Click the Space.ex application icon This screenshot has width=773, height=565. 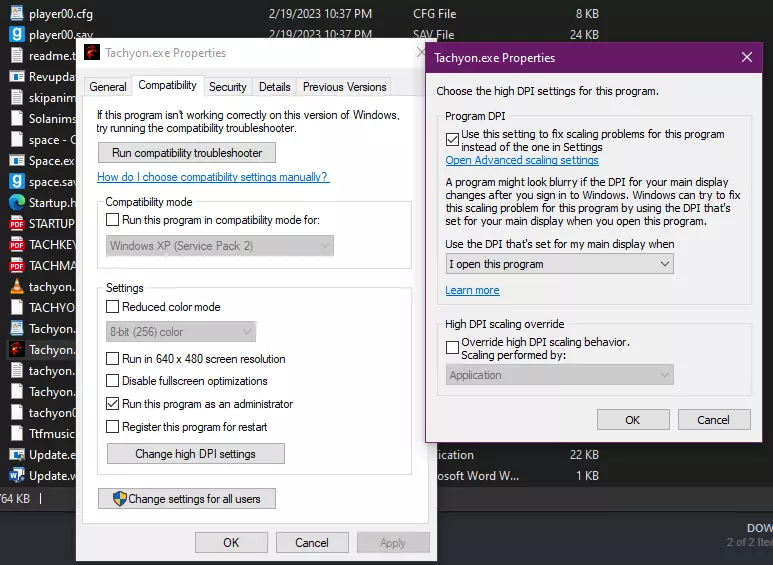pyautogui.click(x=17, y=160)
